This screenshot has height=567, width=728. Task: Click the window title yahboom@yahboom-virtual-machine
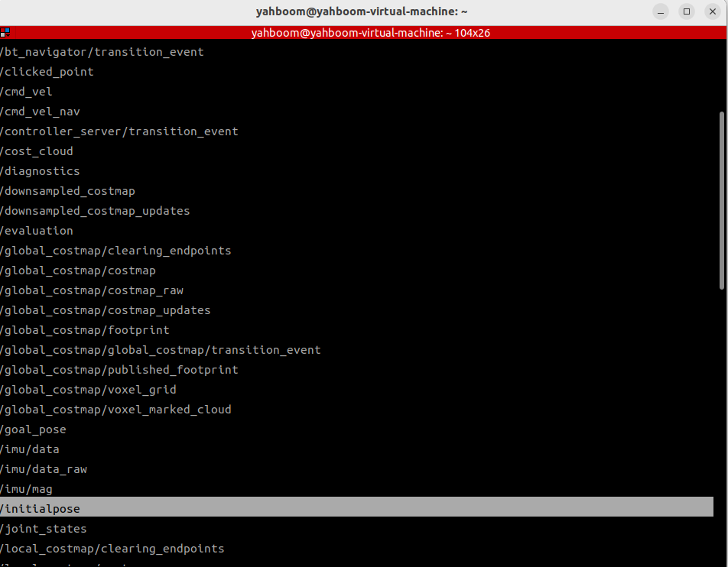tap(362, 11)
